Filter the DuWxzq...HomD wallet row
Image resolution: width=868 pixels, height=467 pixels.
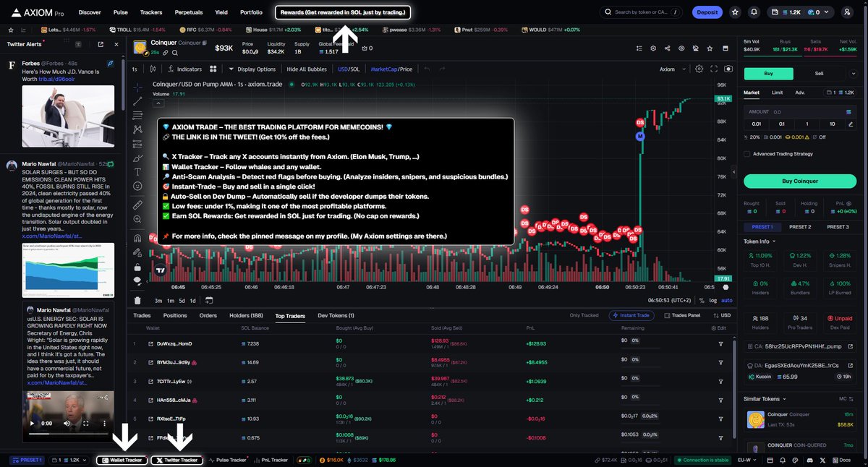click(720, 343)
